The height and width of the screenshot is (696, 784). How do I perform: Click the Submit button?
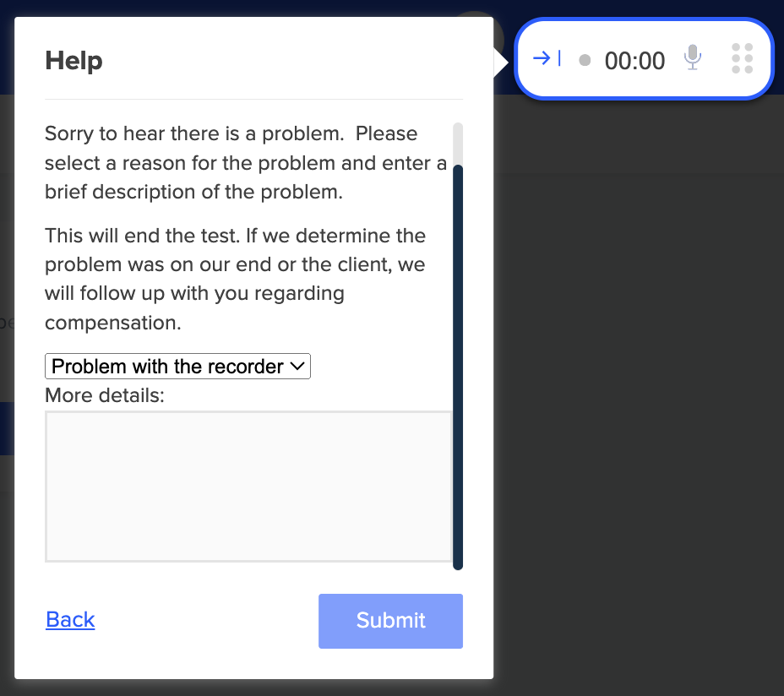[x=390, y=621]
